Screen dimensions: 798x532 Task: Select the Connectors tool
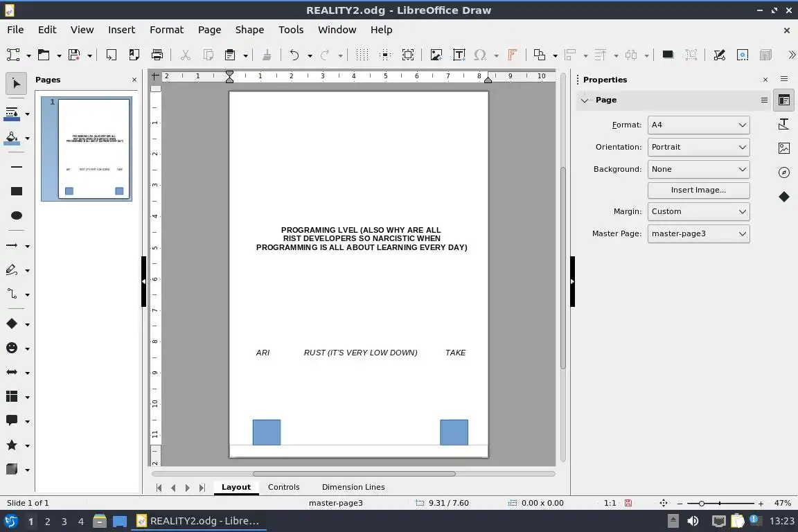(x=12, y=294)
